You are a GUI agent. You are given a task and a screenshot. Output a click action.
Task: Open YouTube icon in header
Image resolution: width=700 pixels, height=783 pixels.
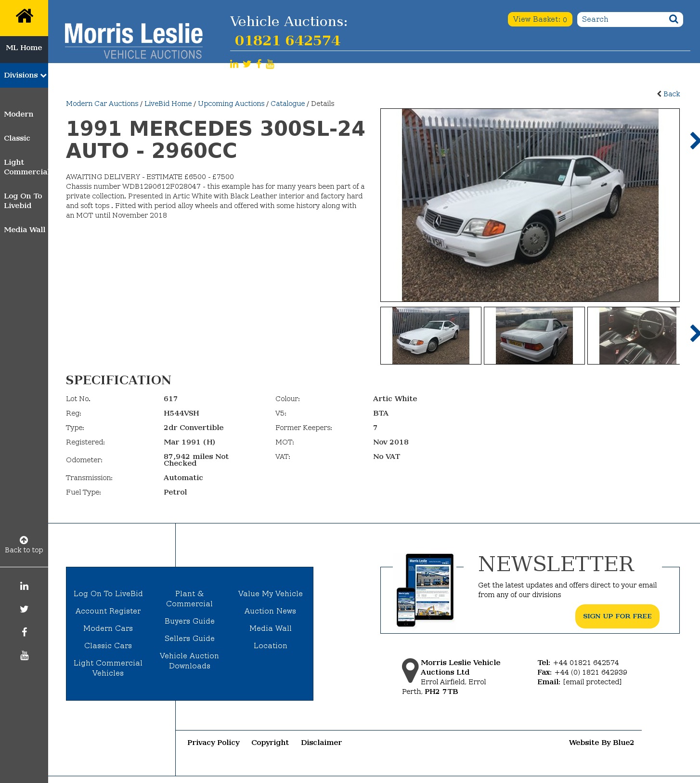coord(270,64)
